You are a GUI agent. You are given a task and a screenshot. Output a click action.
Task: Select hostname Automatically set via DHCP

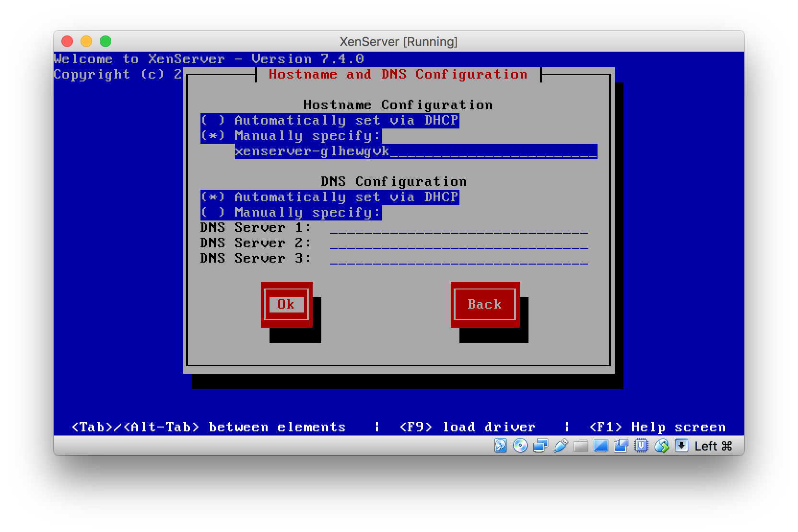pyautogui.click(x=330, y=120)
